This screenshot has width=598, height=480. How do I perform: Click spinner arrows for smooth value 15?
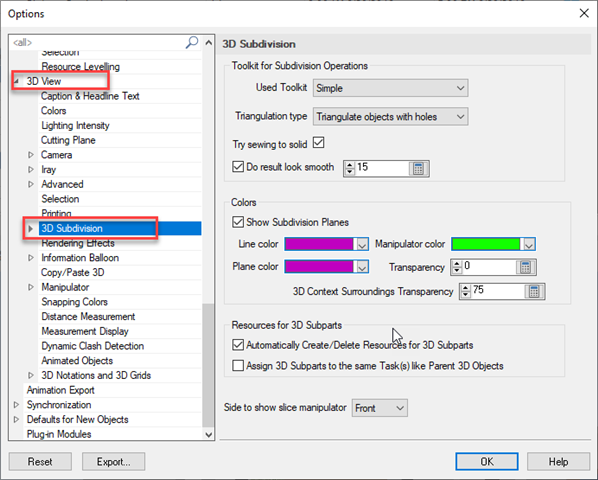pyautogui.click(x=350, y=169)
